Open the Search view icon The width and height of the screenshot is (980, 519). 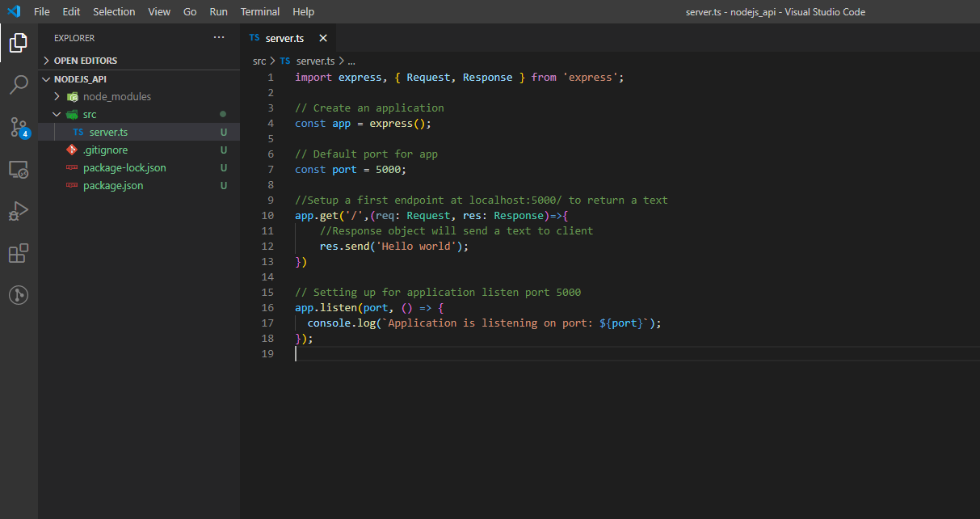19,85
